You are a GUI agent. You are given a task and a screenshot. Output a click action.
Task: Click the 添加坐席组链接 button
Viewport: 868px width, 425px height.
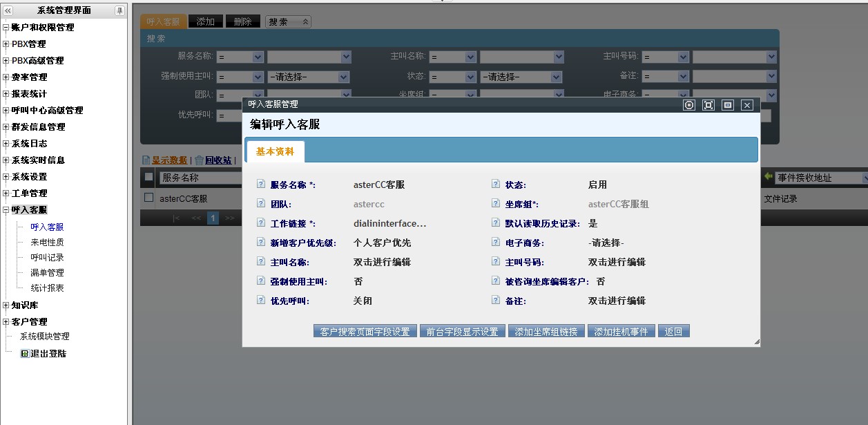547,332
